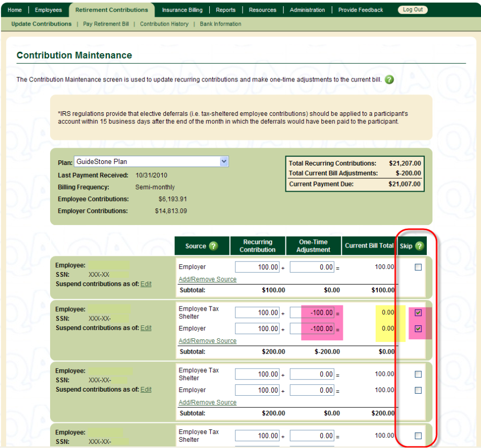Click second employee's Tax Shelter One-Time Adjustment field
Screen dimensions: 481x448
312,313
